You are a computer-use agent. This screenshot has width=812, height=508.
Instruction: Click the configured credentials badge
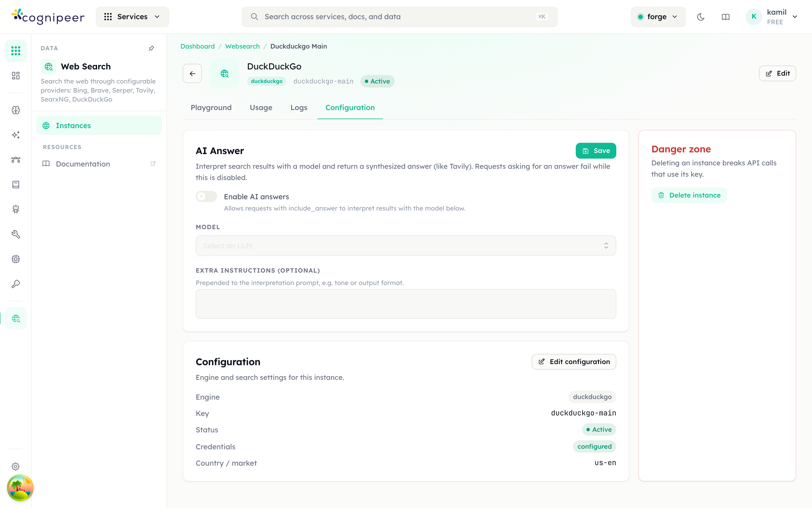[595, 446]
